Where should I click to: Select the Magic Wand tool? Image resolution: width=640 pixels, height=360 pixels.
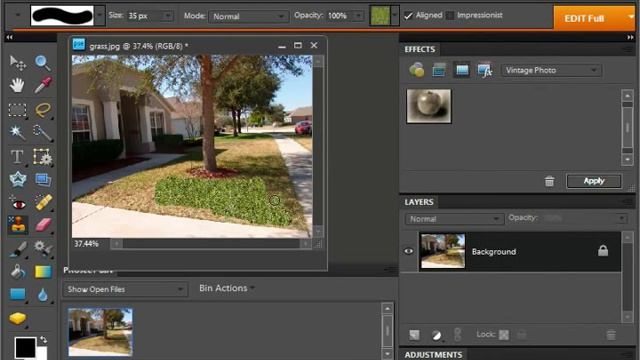point(17,132)
